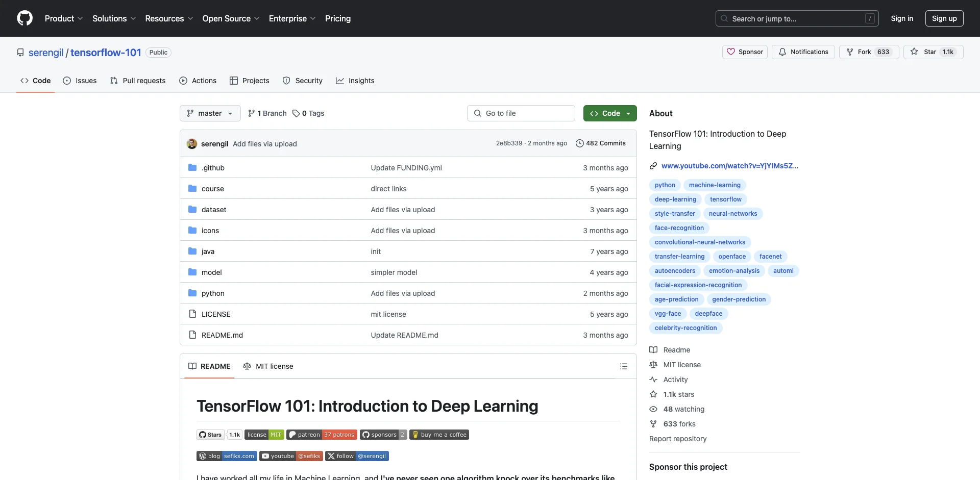Open the Product dropdown menu
Screen dimensions: 980x480
[x=64, y=18]
